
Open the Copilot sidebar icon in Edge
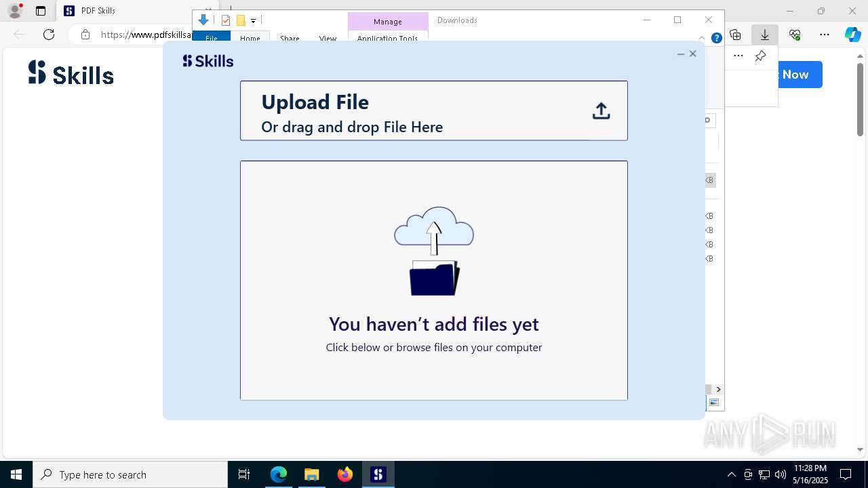click(853, 35)
